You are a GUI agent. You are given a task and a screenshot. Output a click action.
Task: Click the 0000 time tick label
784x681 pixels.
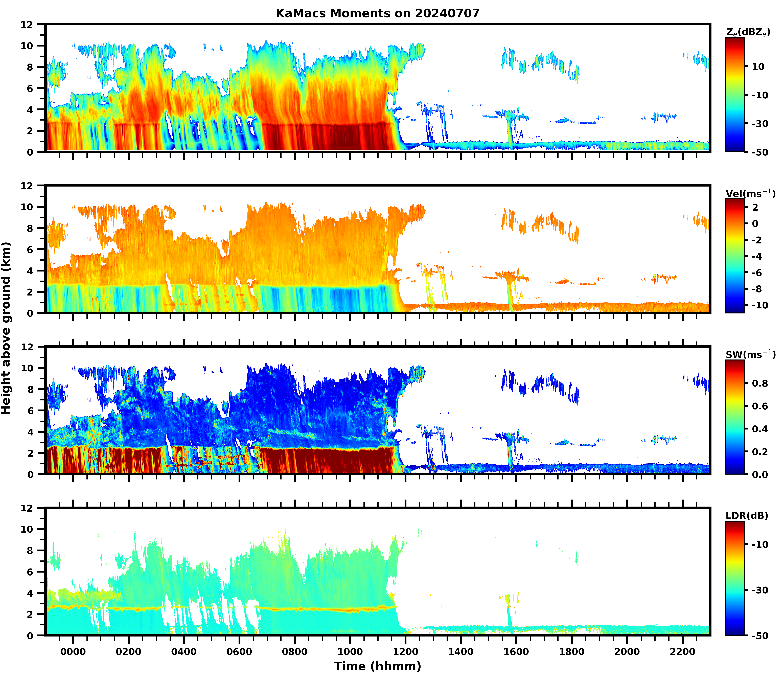pos(73,652)
